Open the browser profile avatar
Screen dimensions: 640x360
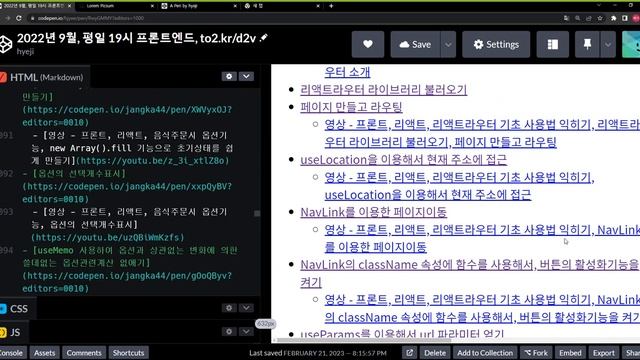tap(636, 18)
